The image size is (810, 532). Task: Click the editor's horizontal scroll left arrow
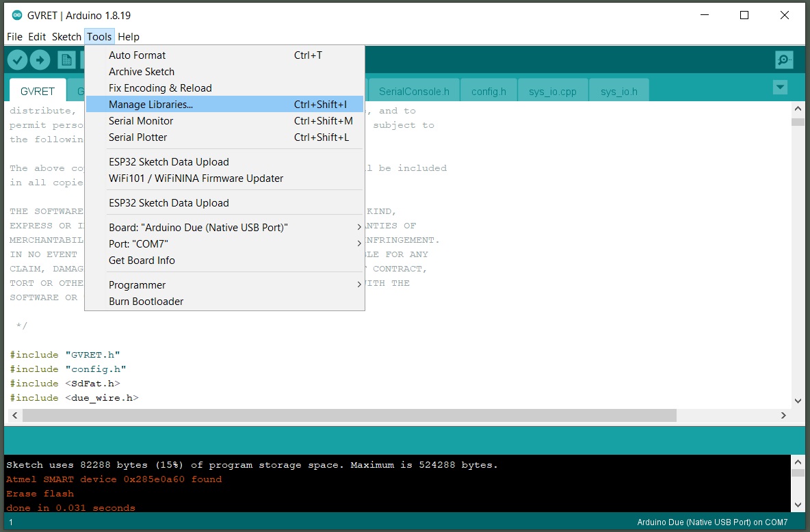pos(14,416)
